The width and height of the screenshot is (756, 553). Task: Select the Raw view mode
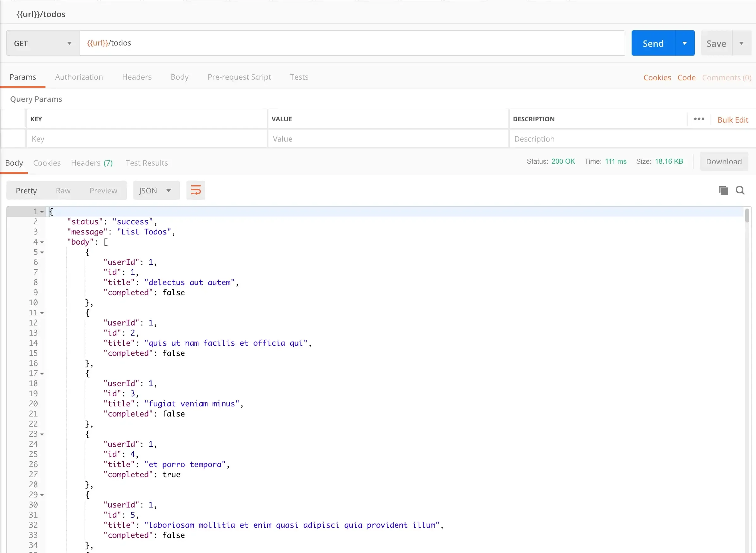click(x=63, y=191)
